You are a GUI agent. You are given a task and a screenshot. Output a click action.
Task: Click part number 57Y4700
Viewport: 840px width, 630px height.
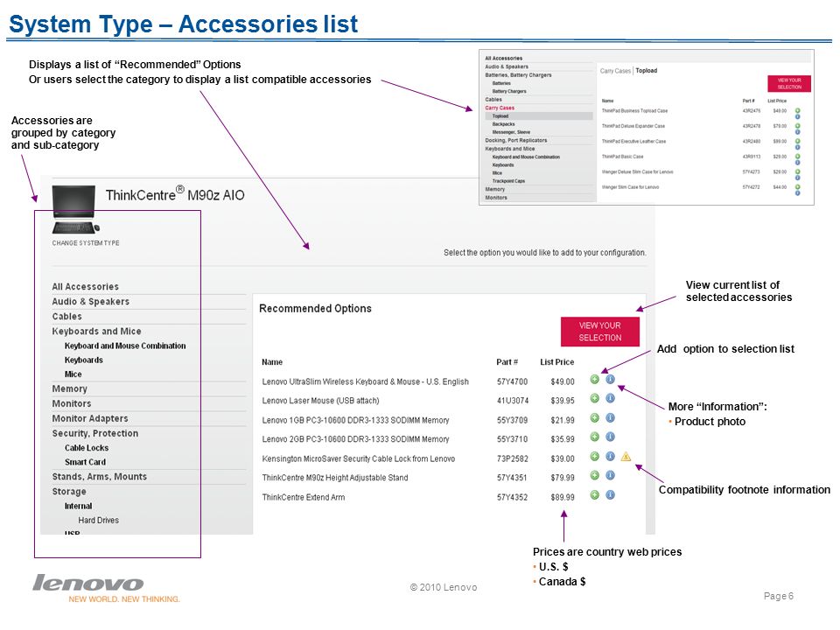point(512,381)
